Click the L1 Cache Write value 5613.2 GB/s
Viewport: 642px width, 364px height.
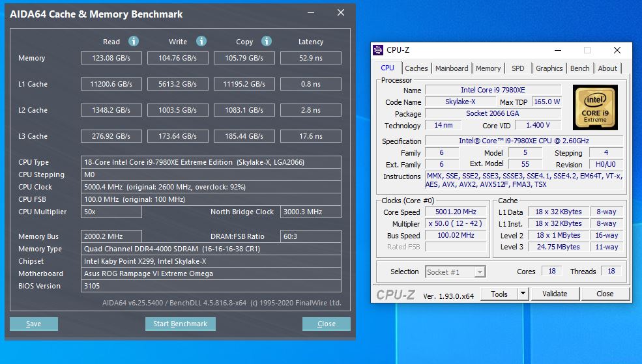tap(178, 84)
